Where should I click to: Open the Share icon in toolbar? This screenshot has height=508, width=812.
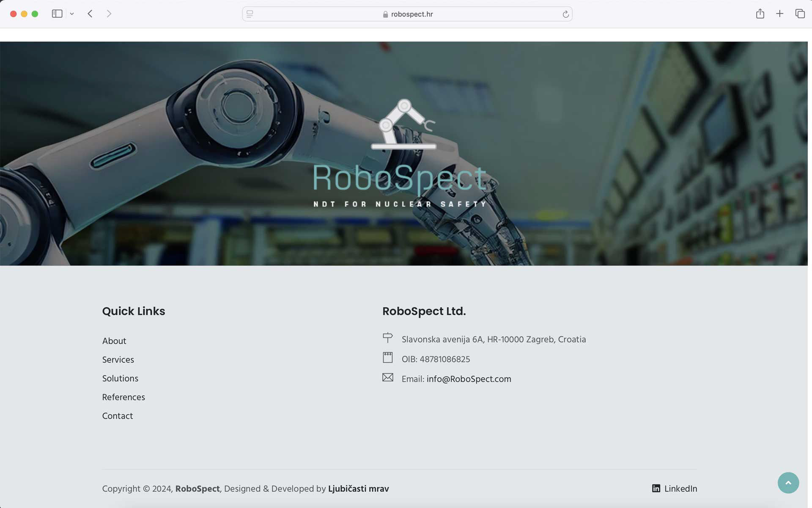tap(760, 14)
